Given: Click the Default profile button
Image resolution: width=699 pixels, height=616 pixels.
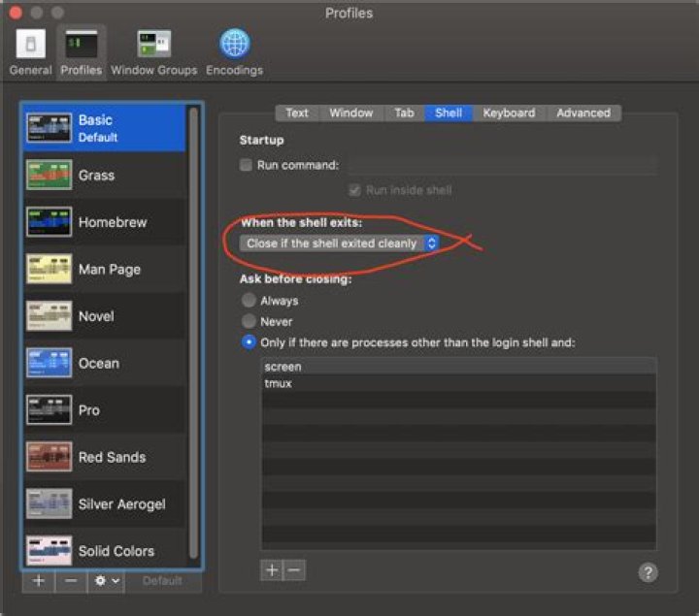Looking at the screenshot, I should pos(163,581).
